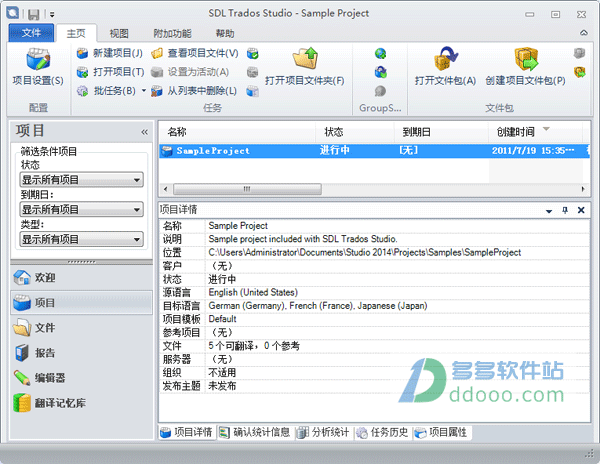
Task: Sort by Due Date (到期日) column header
Action: pos(441,132)
